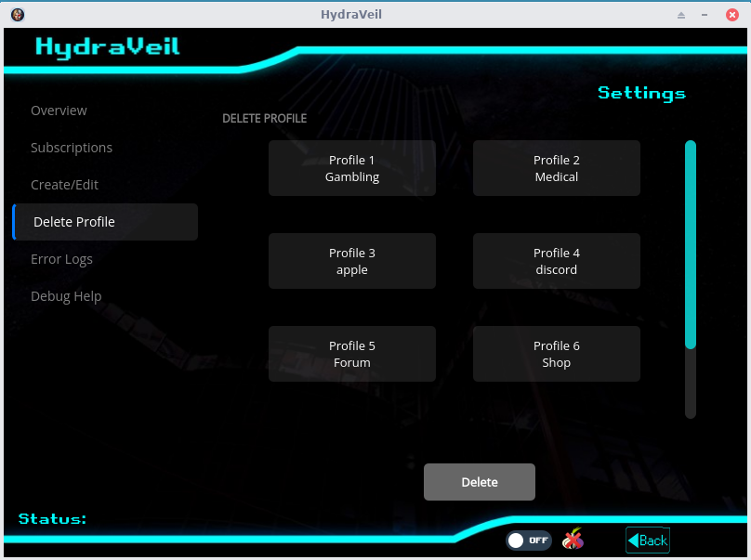Switch to the Create/Edit section
Viewport: 751px width, 560px height.
tap(64, 185)
